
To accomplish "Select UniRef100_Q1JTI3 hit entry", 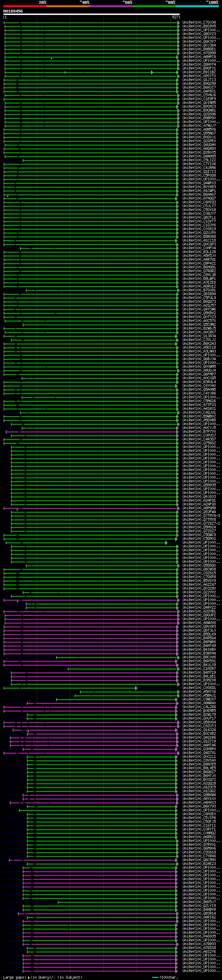I will click(199, 80).
